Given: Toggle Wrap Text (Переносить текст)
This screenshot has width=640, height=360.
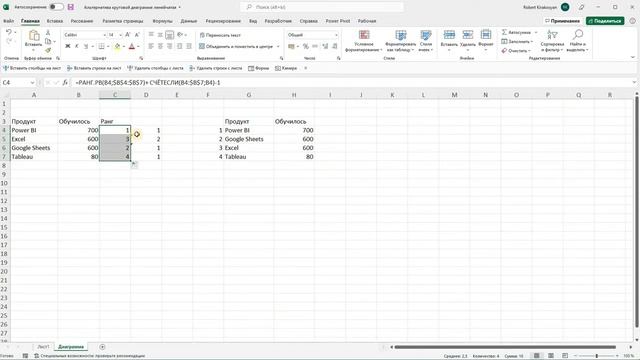Looking at the screenshot, I should pos(220,35).
